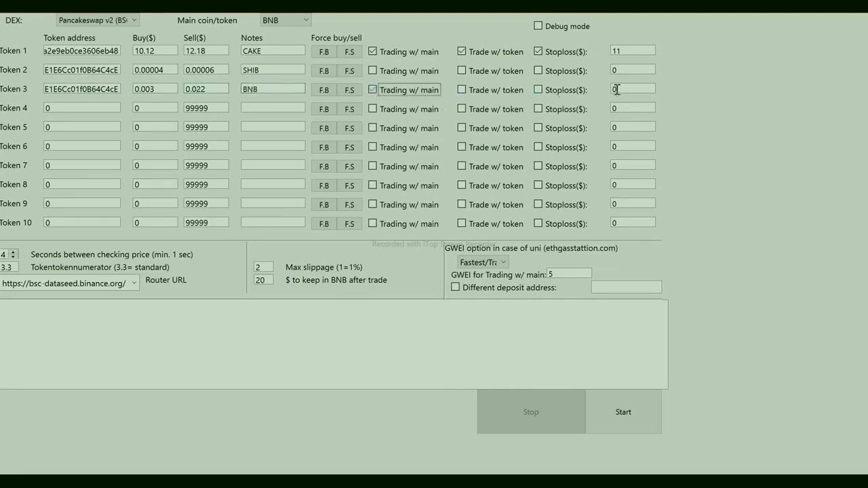The width and height of the screenshot is (868, 488).
Task: Enable Trade w/ token for Token 8
Action: click(462, 184)
